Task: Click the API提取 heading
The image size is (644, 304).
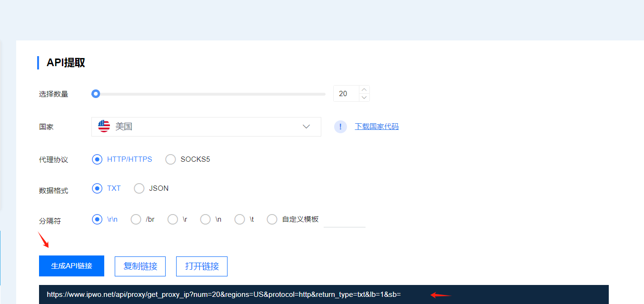Action: [66, 63]
